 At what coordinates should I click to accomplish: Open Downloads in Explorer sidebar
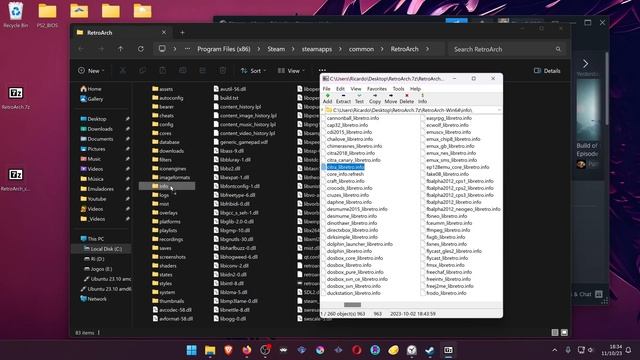tap(97, 129)
